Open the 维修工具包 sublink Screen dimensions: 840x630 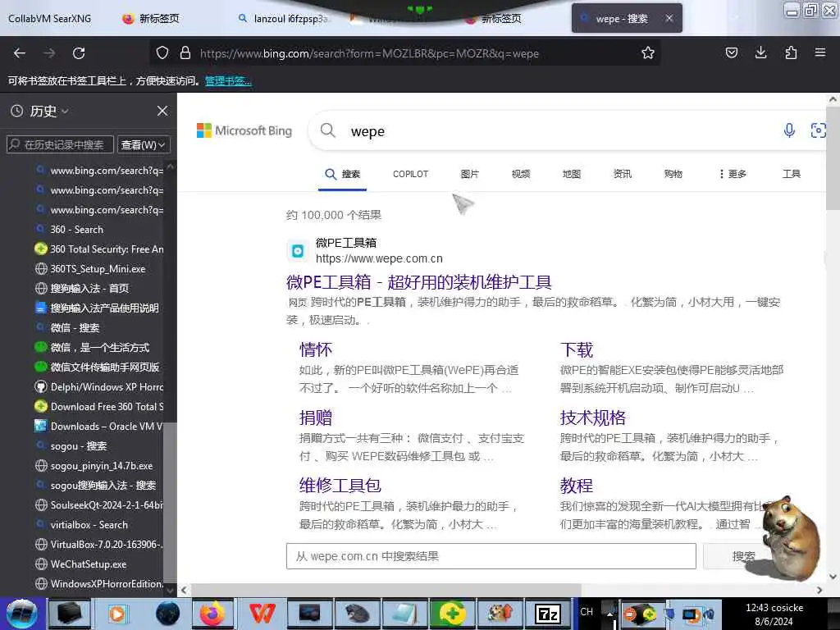340,486
